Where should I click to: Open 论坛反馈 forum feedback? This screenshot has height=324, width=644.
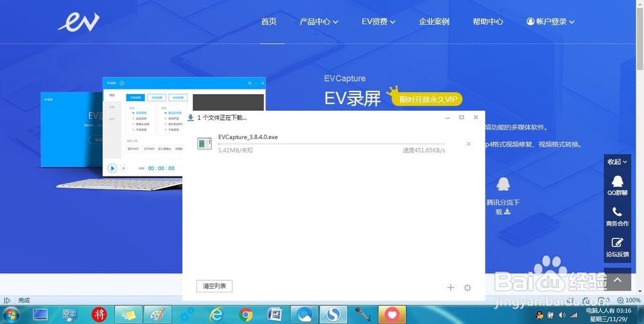coord(618,247)
